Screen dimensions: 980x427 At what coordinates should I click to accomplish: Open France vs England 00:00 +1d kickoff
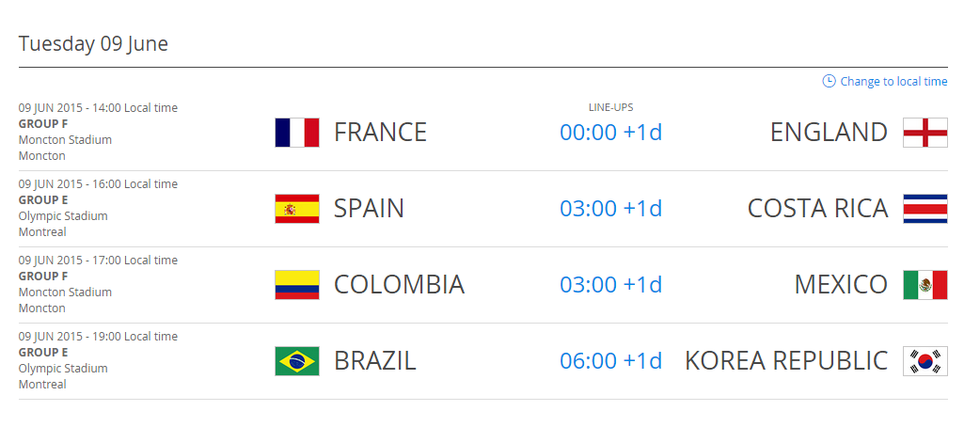(610, 133)
